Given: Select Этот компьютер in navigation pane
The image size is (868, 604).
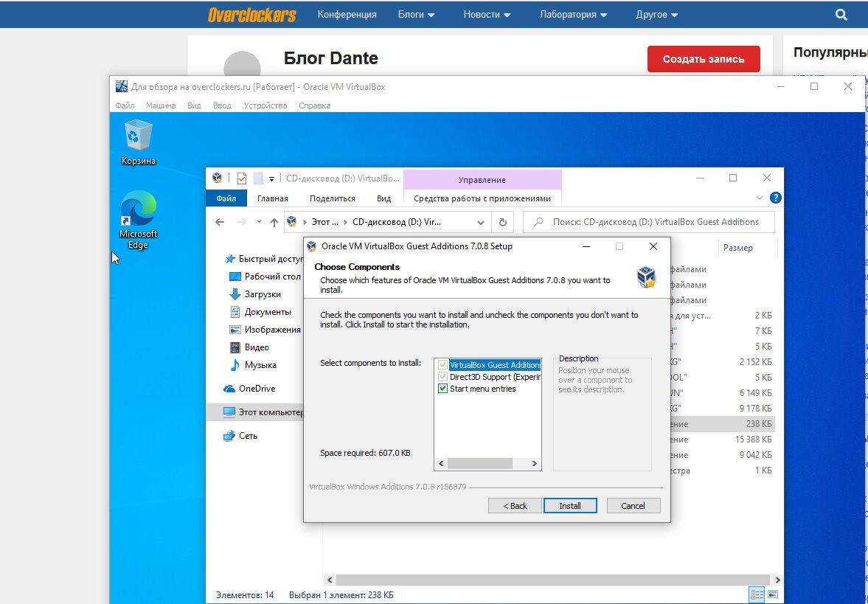Looking at the screenshot, I should click(255, 412).
